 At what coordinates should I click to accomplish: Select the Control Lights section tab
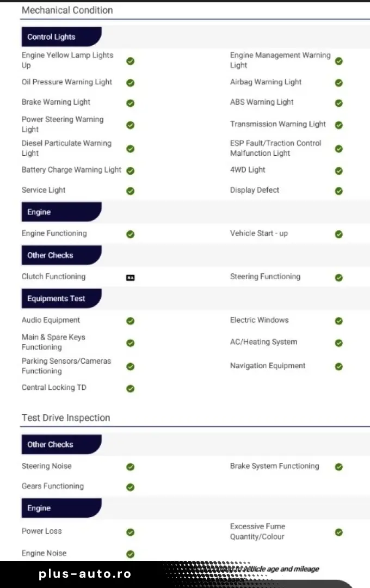[x=60, y=37]
